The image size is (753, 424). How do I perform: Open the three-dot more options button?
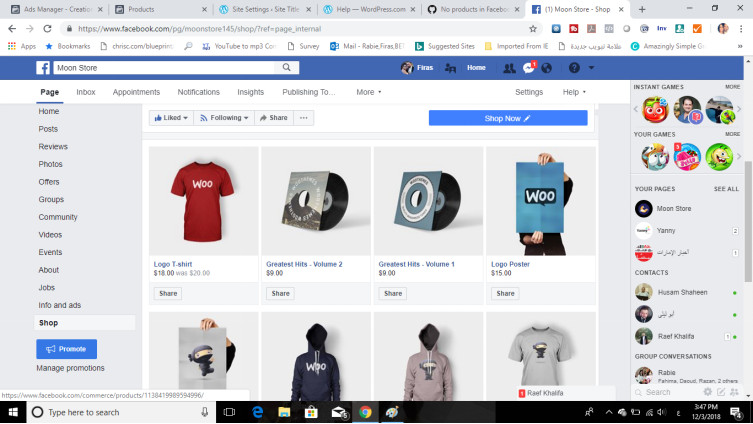click(304, 118)
